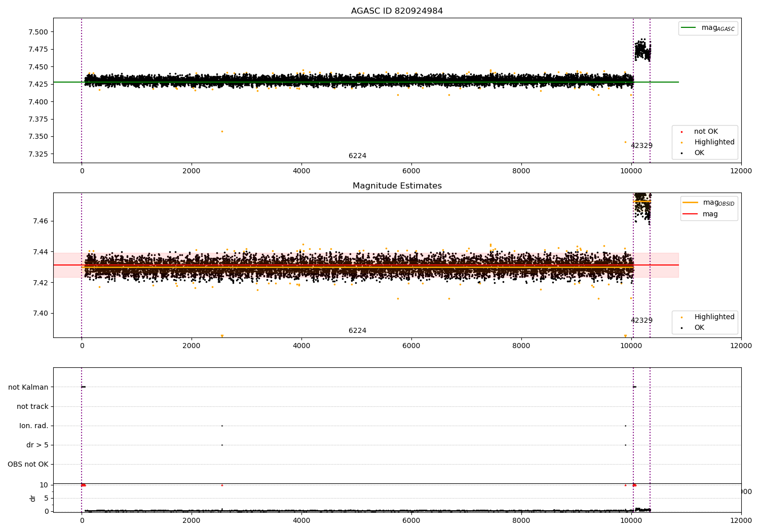Click the 7.40 y-tick label in middle plot
The image size is (760, 532).
(41, 313)
